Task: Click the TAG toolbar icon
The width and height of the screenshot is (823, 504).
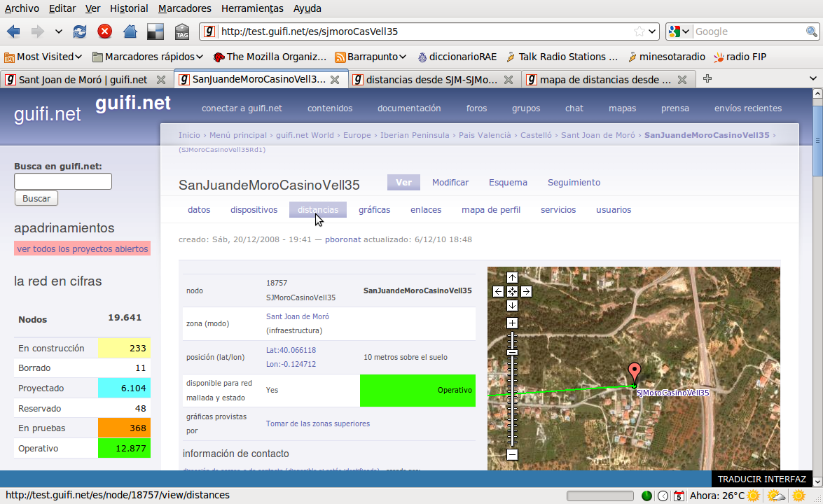Action: [x=182, y=31]
